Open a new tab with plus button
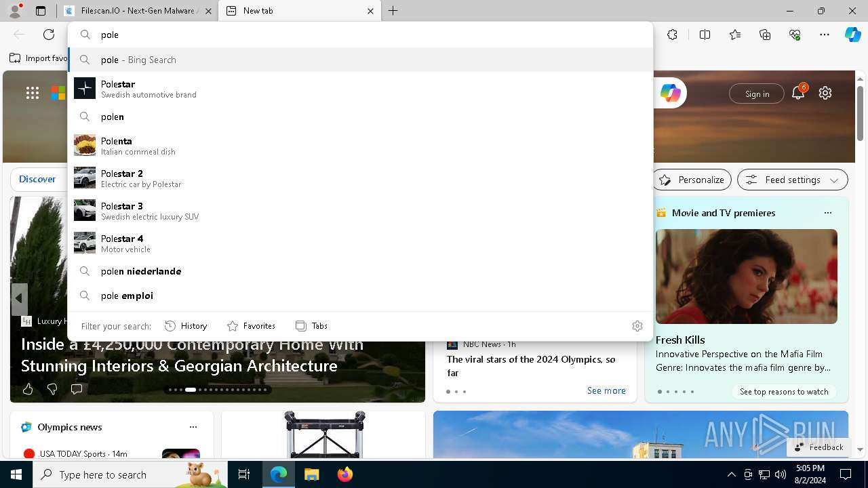Viewport: 868px width, 488px height. pos(393,11)
